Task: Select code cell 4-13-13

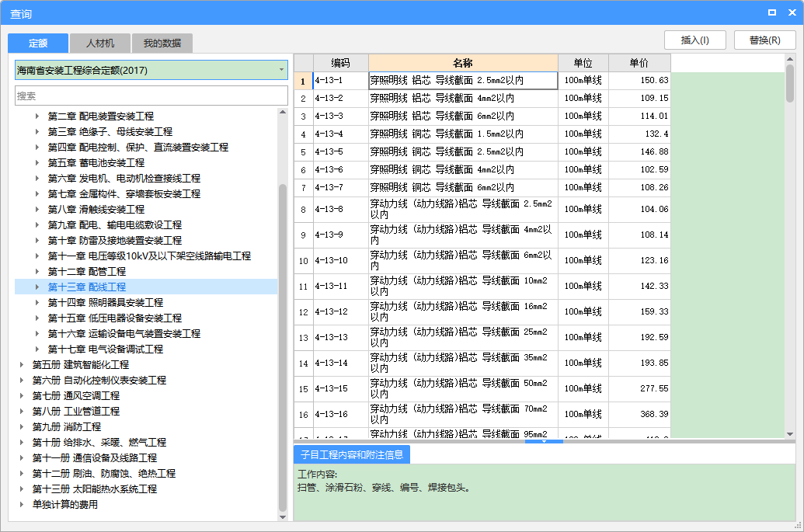Action: pos(340,337)
